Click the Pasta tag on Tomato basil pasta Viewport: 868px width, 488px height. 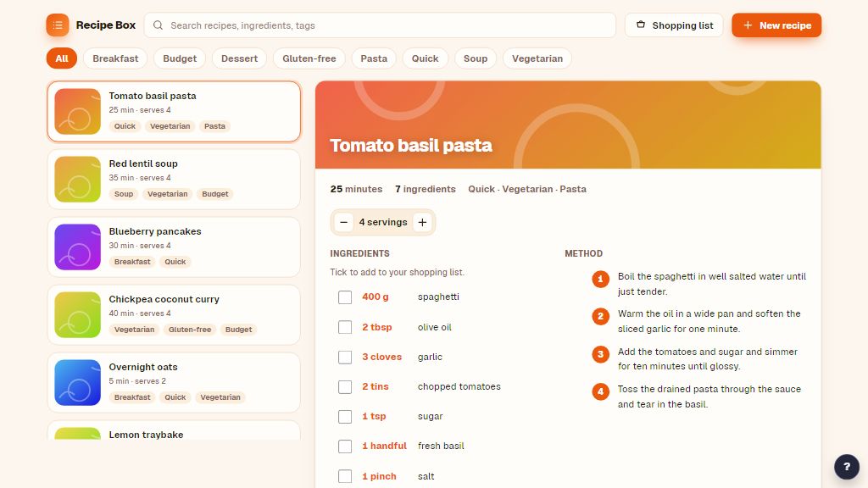[214, 126]
